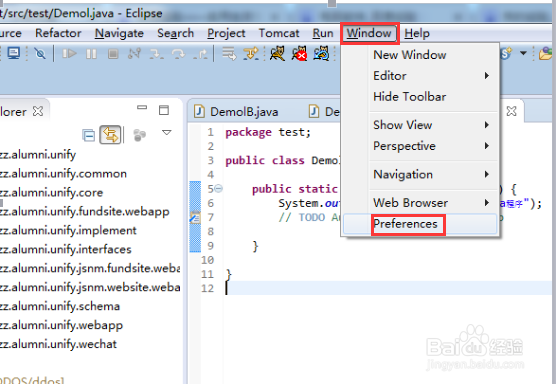556x384 pixels.
Task: Collapse the main method fold marker
Action: click(219, 189)
